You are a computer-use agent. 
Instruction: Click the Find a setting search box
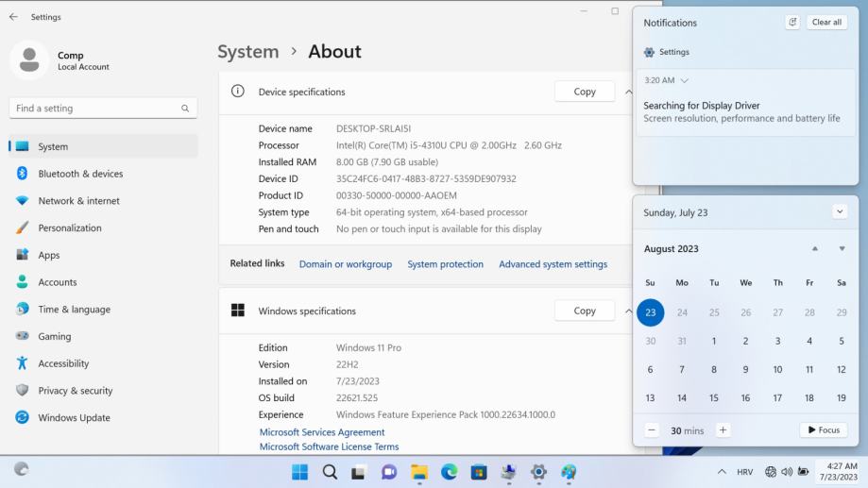(x=94, y=109)
